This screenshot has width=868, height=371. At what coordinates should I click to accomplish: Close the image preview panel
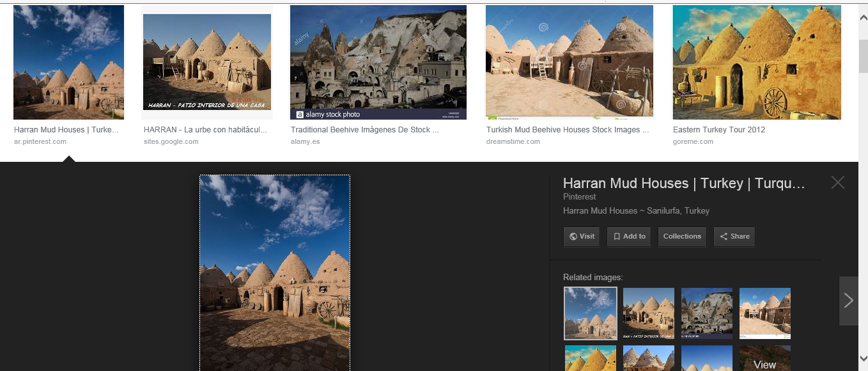[x=837, y=182]
